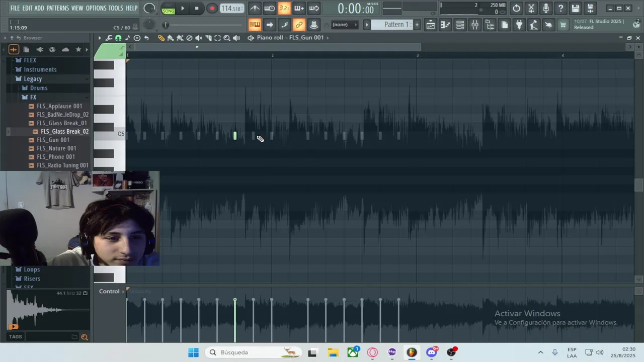Open the Control event type dropdown
The image size is (644, 362).
pos(109,291)
